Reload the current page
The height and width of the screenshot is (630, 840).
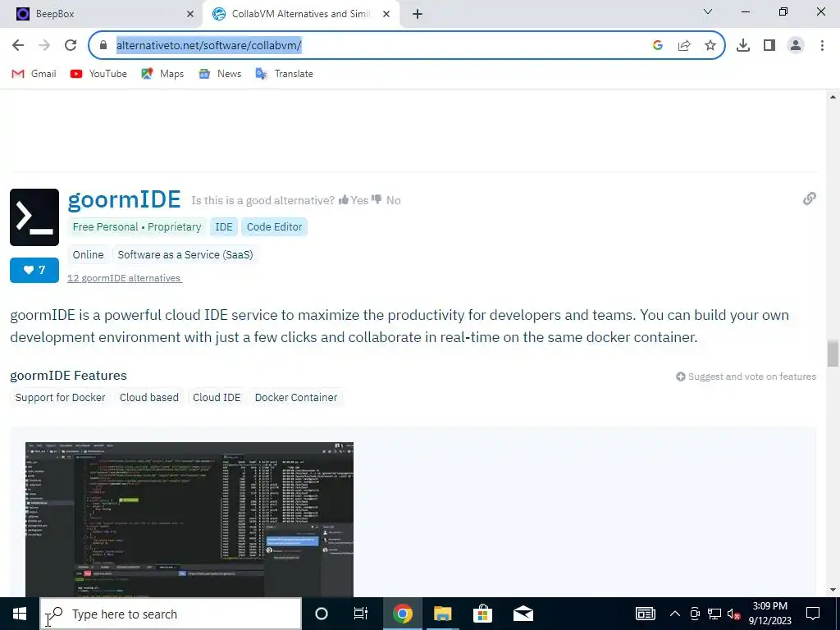click(71, 46)
